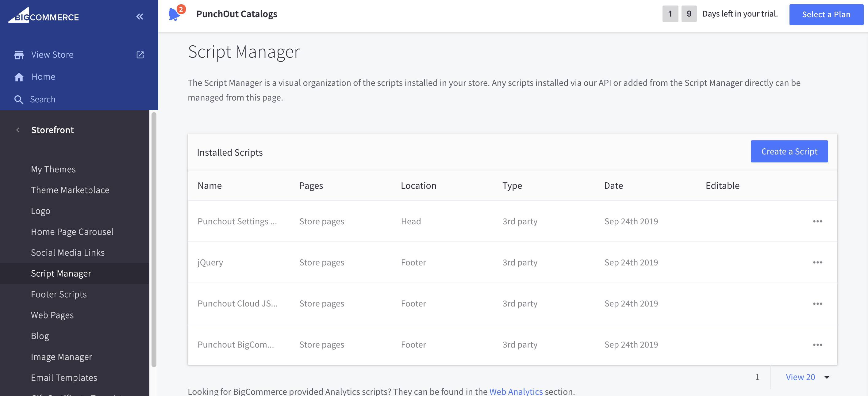Open Image Manager menu item
The height and width of the screenshot is (396, 868).
point(61,357)
